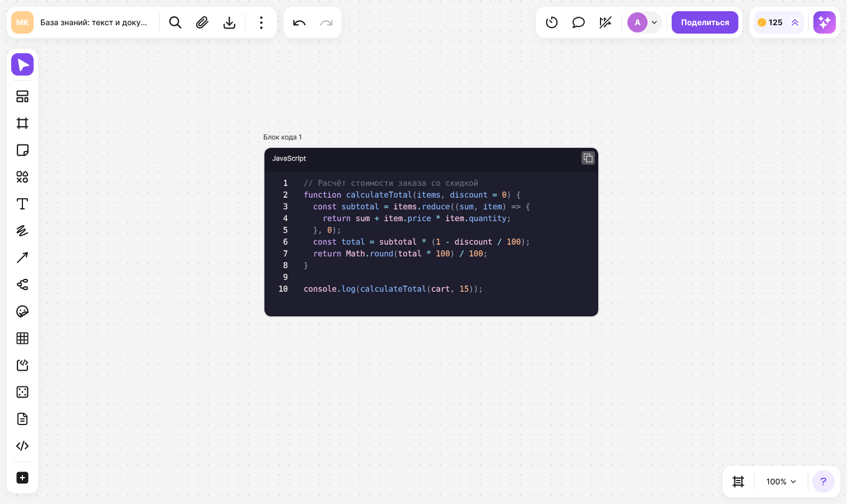Select the frame tool in sidebar
The width and height of the screenshot is (847, 504).
click(x=22, y=123)
